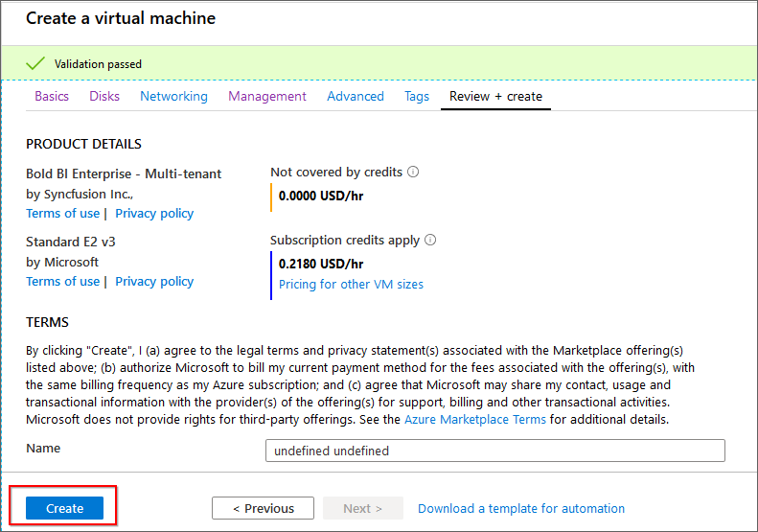Click the by Microsoft publisher text
The image size is (758, 532).
click(x=62, y=262)
